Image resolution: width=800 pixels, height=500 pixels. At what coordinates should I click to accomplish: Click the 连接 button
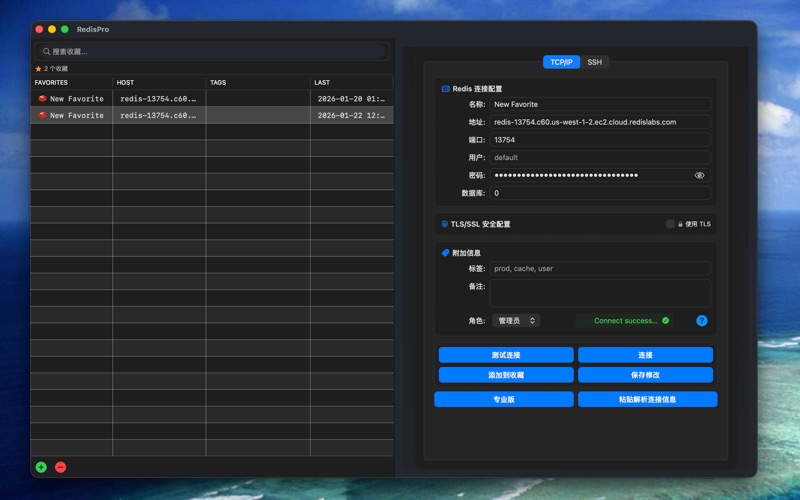(645, 355)
